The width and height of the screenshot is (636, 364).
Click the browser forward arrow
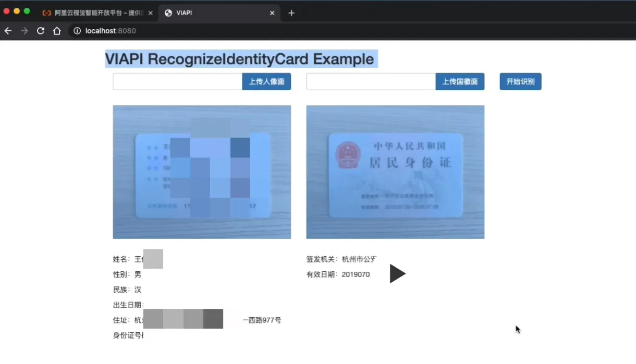click(24, 31)
